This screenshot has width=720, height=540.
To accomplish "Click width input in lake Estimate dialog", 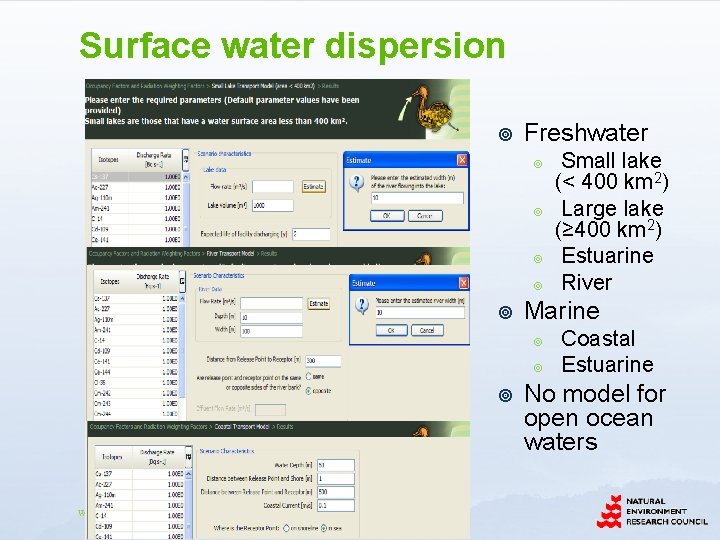I will (x=417, y=198).
